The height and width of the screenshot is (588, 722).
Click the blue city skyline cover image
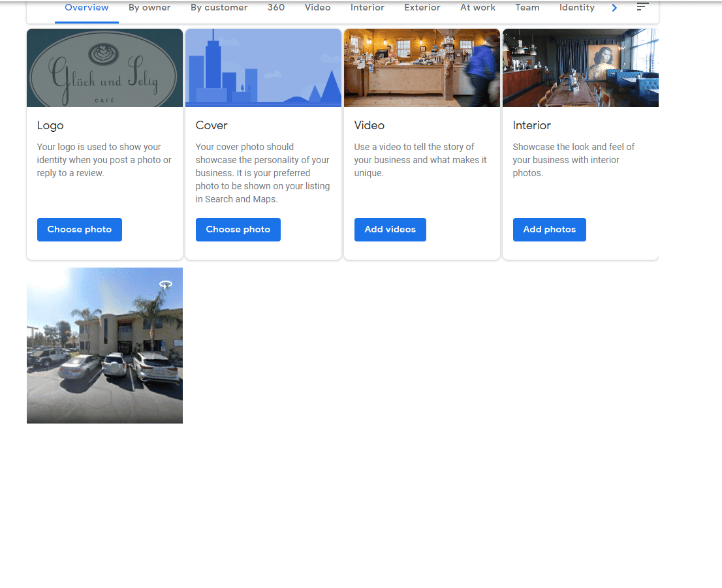click(263, 68)
